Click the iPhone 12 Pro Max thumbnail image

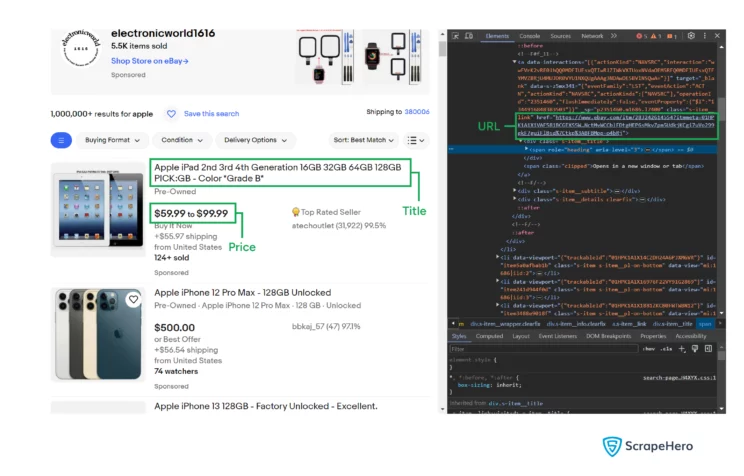click(98, 335)
